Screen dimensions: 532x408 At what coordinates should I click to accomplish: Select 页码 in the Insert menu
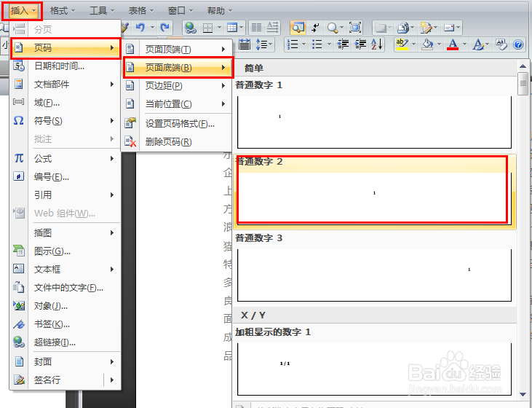pos(65,48)
